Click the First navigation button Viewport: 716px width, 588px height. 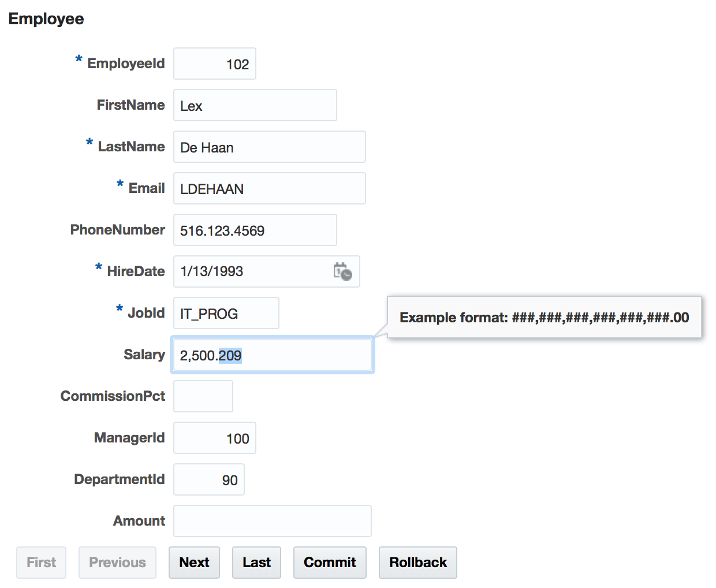42,562
